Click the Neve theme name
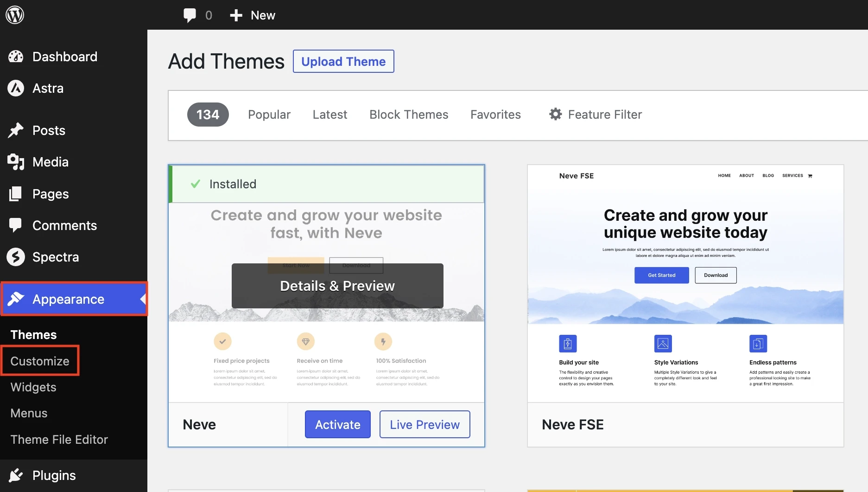 click(x=199, y=424)
